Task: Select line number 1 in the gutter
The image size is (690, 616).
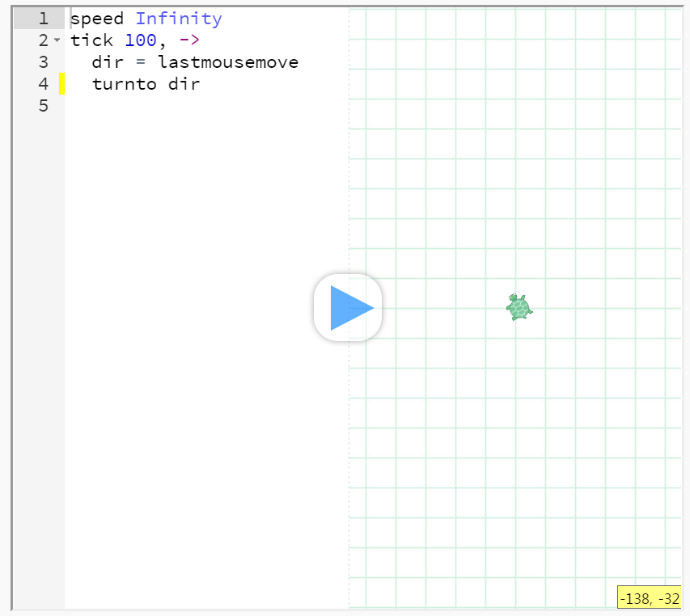Action: (x=42, y=19)
